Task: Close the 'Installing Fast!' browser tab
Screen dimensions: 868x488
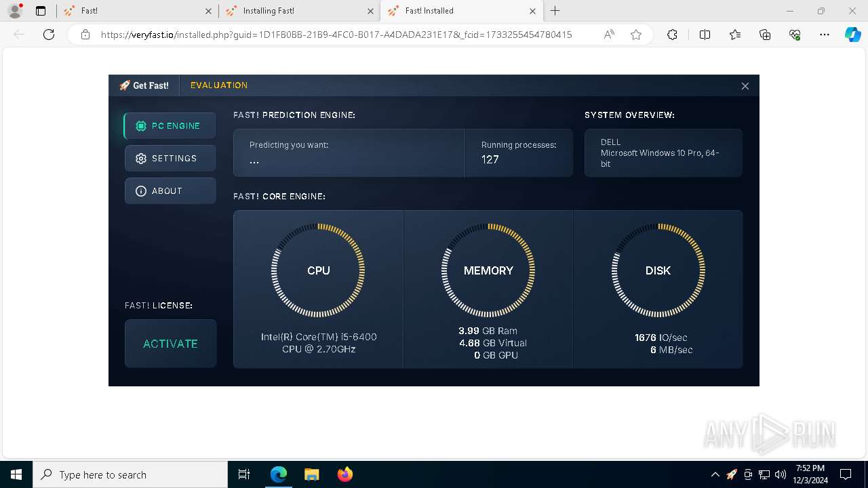Action: pyautogui.click(x=370, y=11)
